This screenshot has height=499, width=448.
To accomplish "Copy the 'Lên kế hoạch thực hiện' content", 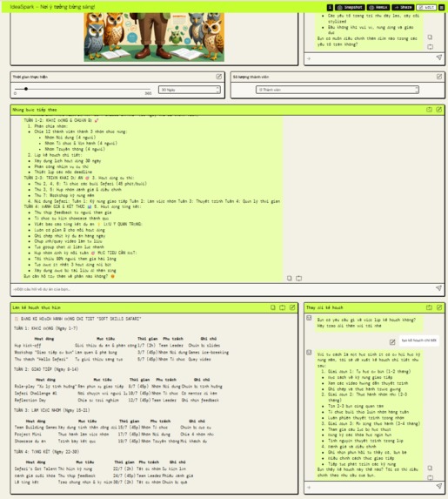I will [x=273, y=307].
